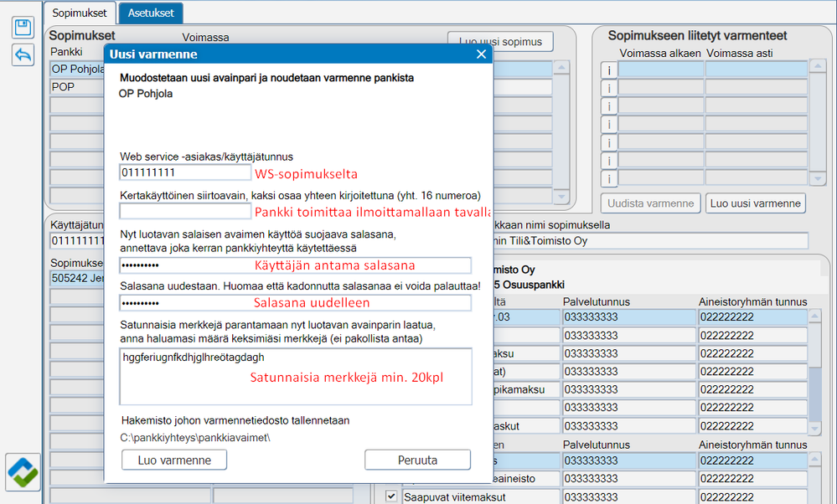Click the Voimassa alkaen column header
Screen dimensions: 837x504
pos(659,54)
